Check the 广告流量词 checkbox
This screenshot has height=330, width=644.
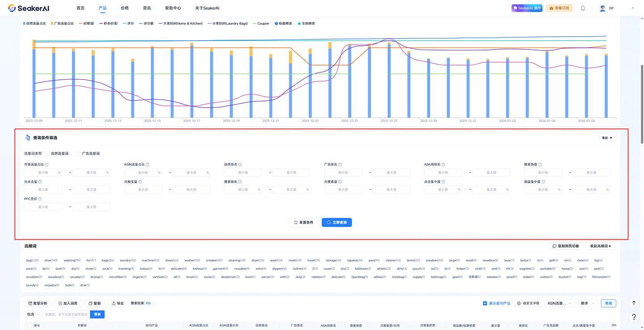[78, 154]
